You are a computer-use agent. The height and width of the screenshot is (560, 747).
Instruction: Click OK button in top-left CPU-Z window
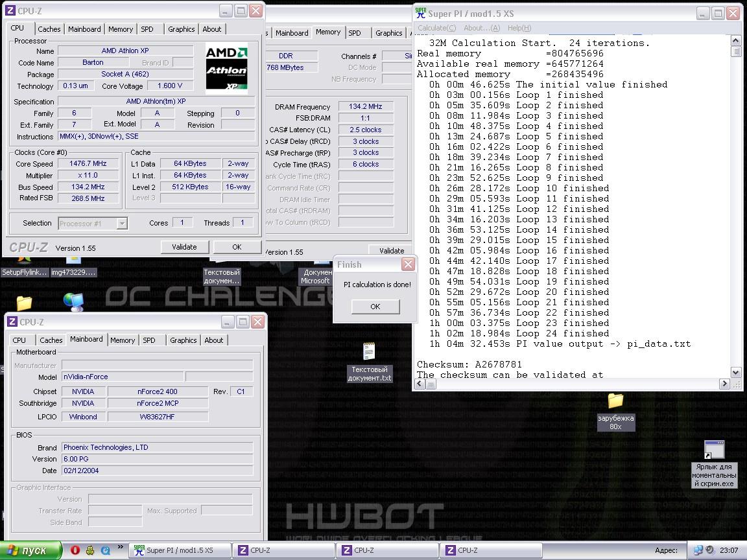click(237, 247)
